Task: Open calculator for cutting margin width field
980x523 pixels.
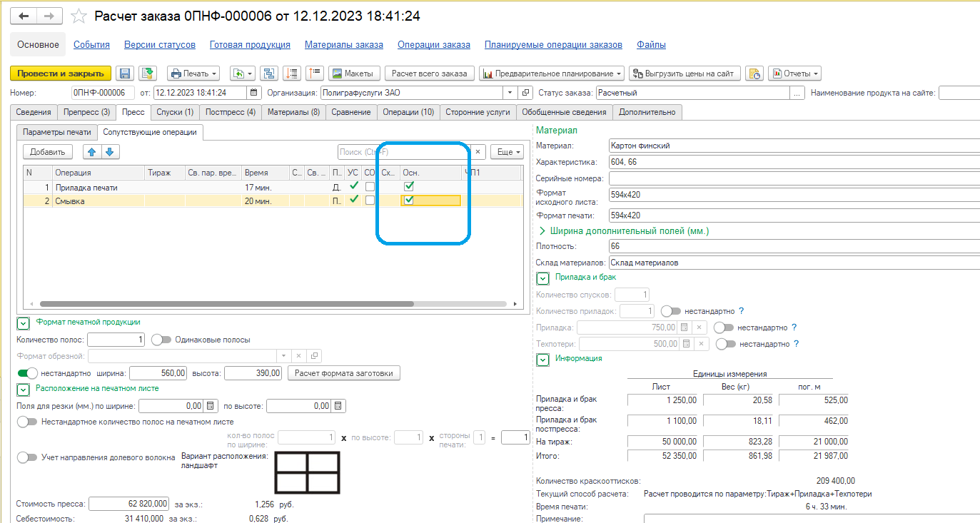Action: tap(210, 406)
